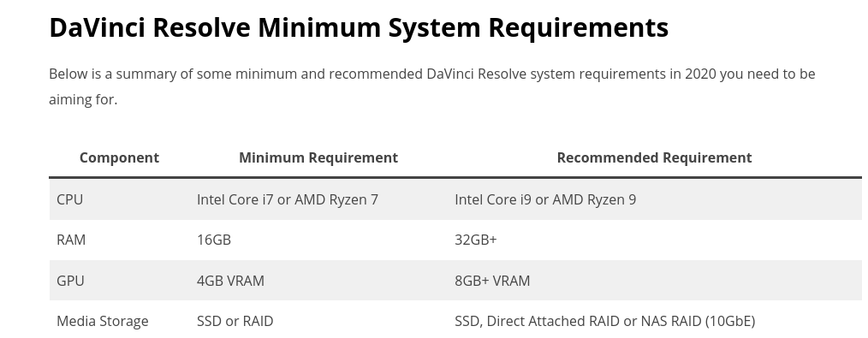Click the 8GB+ VRAM cell

(x=492, y=281)
